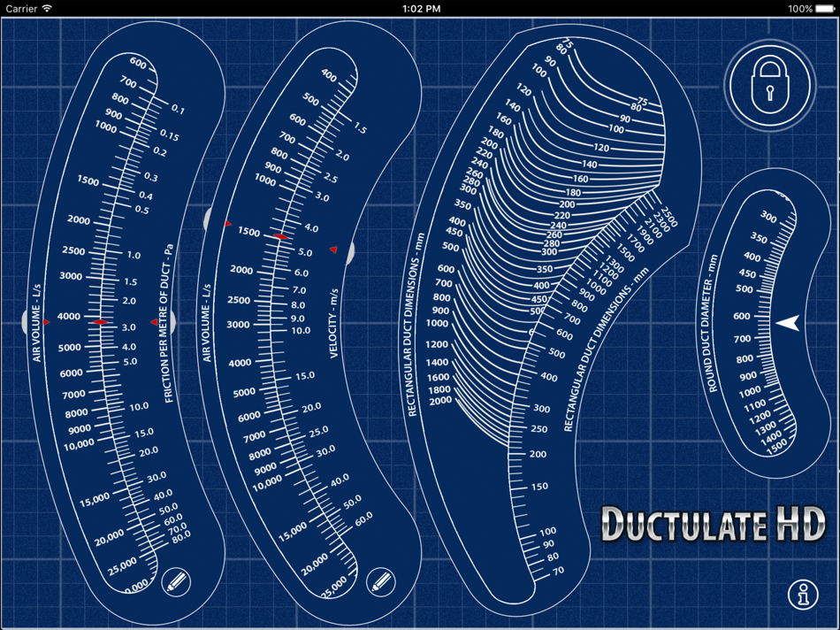Click the 0.1 friction value

pyautogui.click(x=179, y=110)
